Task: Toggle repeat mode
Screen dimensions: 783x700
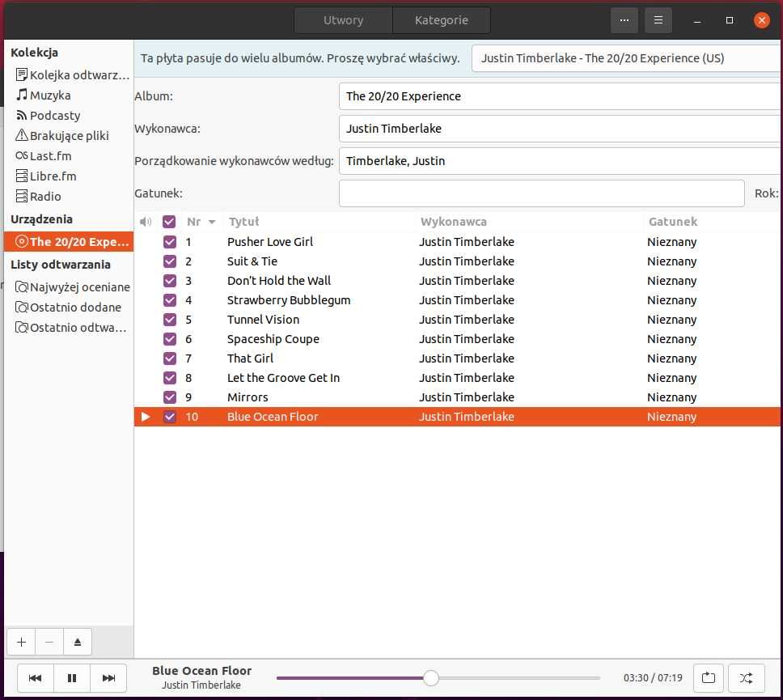Action: point(709,678)
